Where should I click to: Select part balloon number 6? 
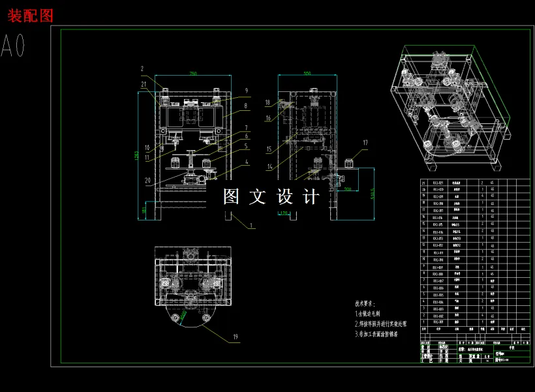[x=247, y=136]
